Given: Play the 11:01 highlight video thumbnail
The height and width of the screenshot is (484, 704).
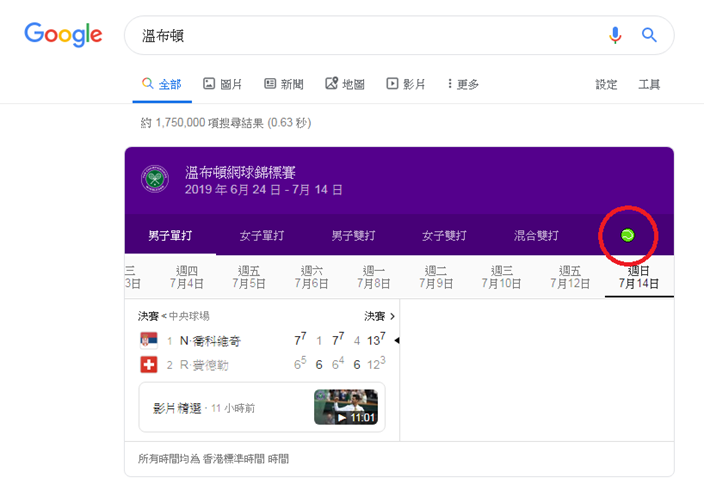Looking at the screenshot, I should click(x=346, y=407).
